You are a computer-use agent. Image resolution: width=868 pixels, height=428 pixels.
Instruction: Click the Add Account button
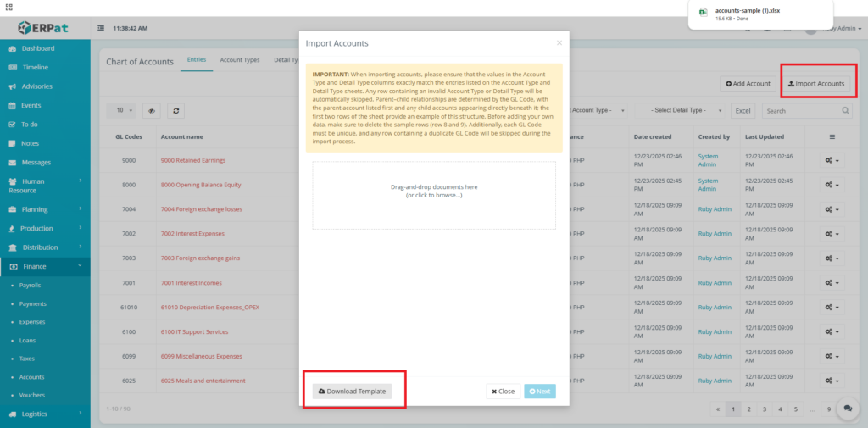[x=748, y=84]
